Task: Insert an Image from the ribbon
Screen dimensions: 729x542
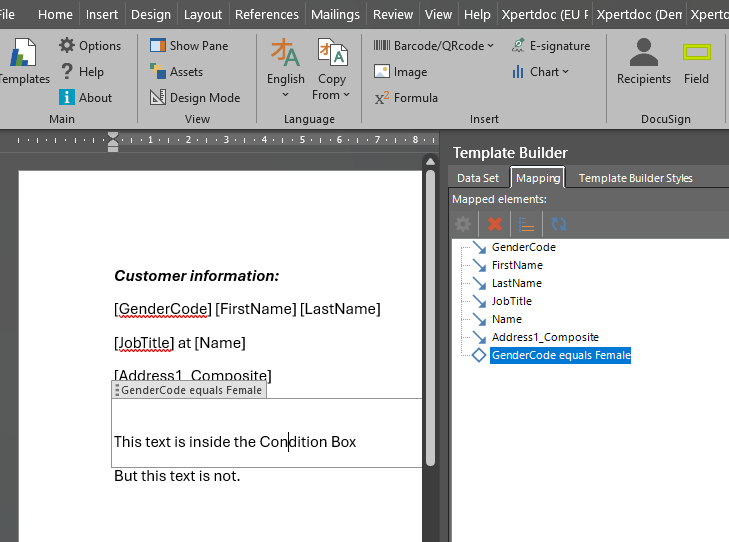Action: pyautogui.click(x=401, y=72)
